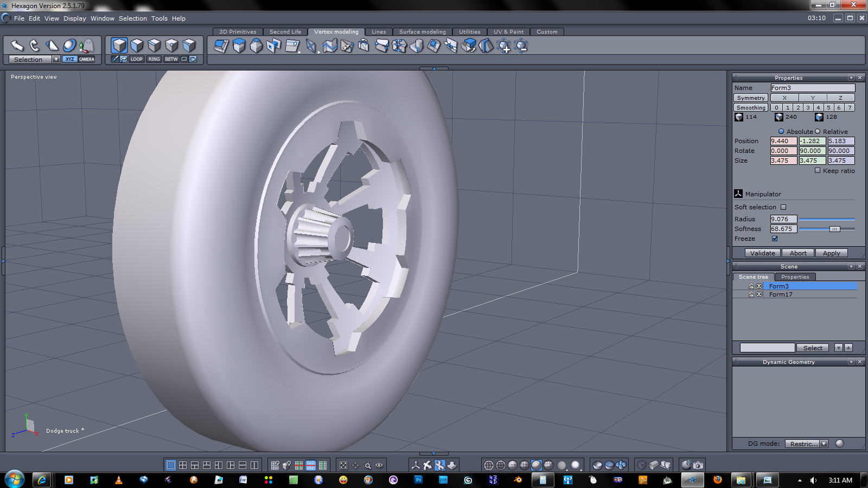Image resolution: width=868 pixels, height=488 pixels.
Task: Open the Tools menu
Action: (159, 18)
